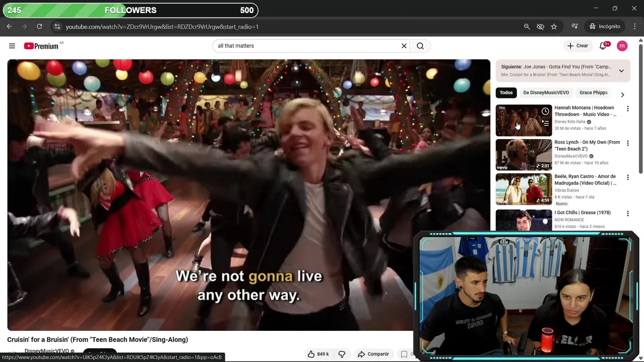Open options for I Got Chills video
The height and width of the screenshot is (362, 644).
point(627,214)
